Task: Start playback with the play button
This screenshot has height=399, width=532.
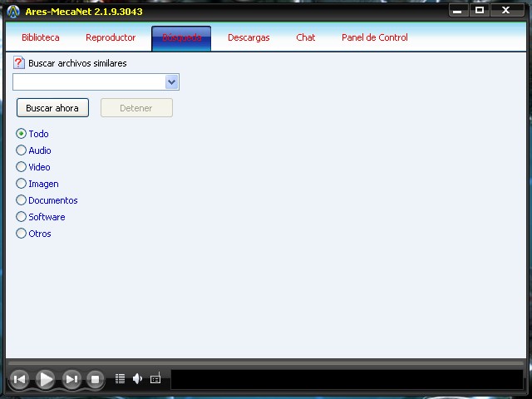Action: point(45,379)
